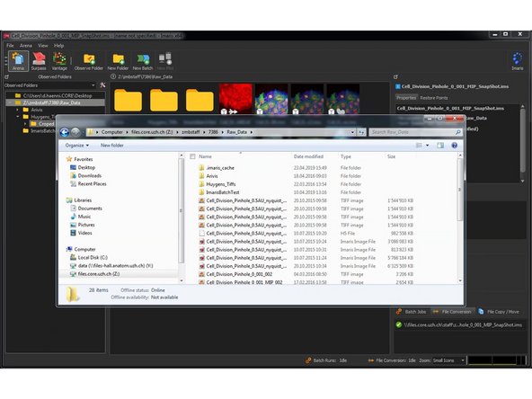Click the tools icon next to Observed Folders dropdown

102,85
